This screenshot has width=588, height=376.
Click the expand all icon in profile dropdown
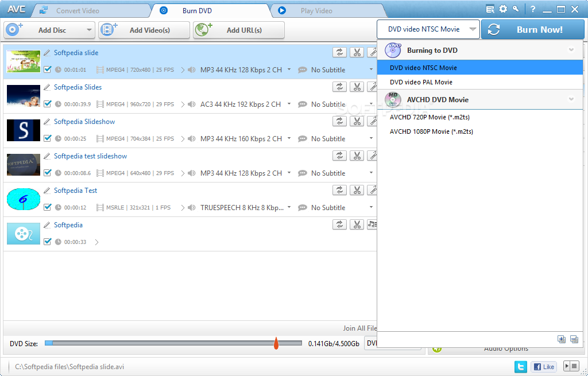[x=562, y=339]
